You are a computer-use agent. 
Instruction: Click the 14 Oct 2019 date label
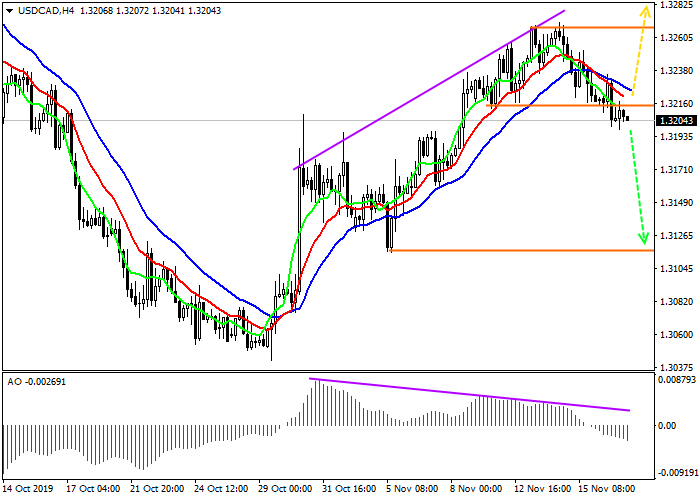[x=29, y=489]
